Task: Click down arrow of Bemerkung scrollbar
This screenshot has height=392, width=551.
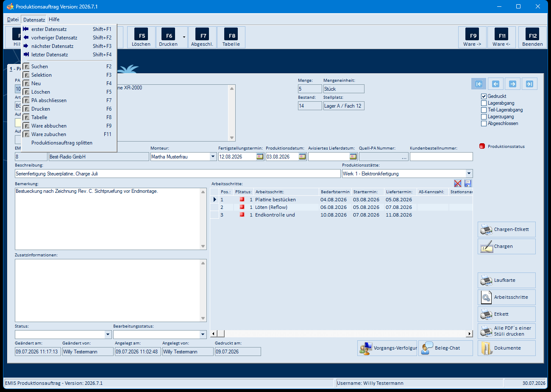Action: [x=203, y=246]
